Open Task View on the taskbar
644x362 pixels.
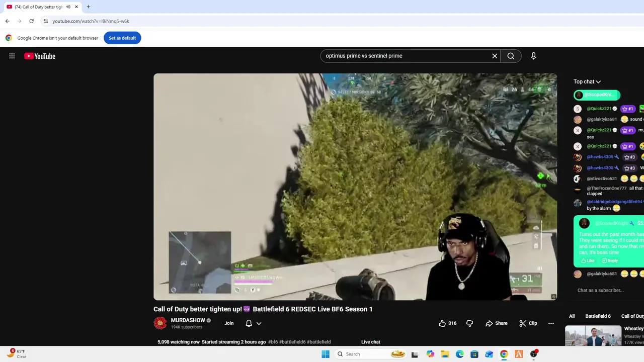(x=415, y=354)
